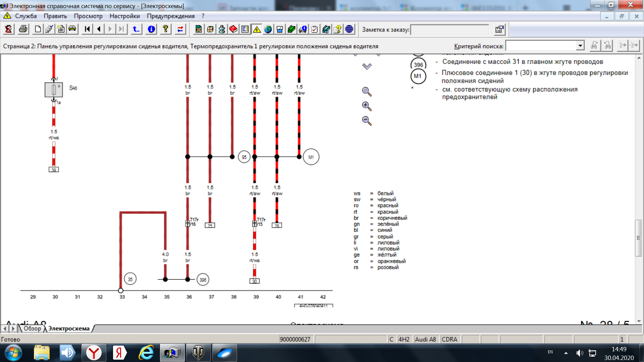
Task: Click the zoom out magnifier icon
Action: pyautogui.click(x=367, y=121)
